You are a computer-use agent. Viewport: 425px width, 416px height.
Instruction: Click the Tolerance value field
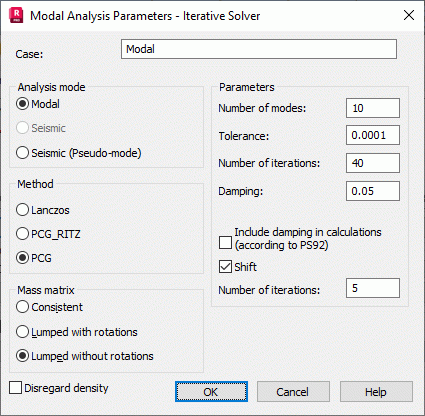[x=373, y=135]
